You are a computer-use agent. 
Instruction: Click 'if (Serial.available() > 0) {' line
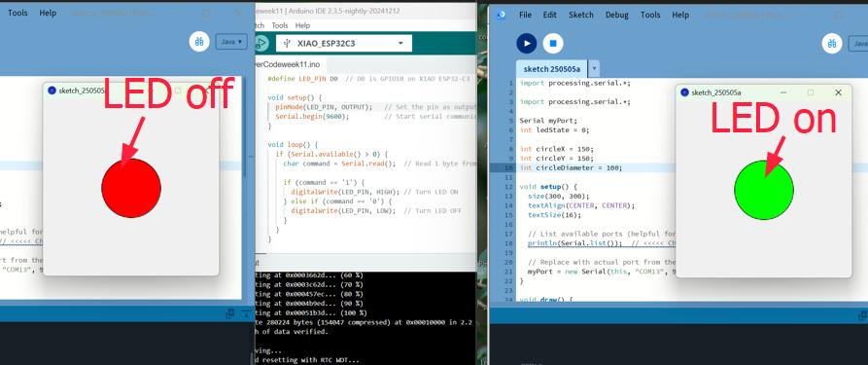click(x=331, y=154)
